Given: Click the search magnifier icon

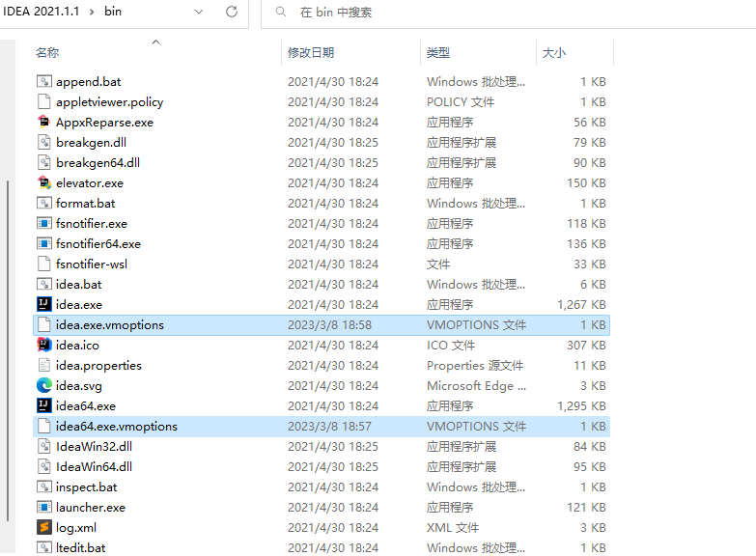Looking at the screenshot, I should [281, 12].
